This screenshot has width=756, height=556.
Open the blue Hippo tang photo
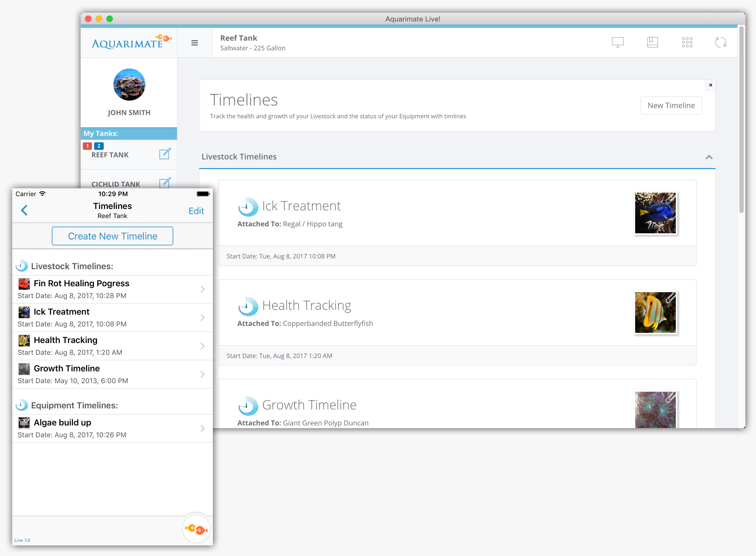tap(655, 213)
